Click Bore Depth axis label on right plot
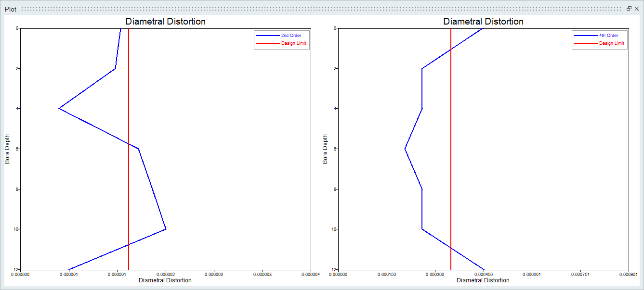Viewport: 644px width, 290px height. point(325,149)
